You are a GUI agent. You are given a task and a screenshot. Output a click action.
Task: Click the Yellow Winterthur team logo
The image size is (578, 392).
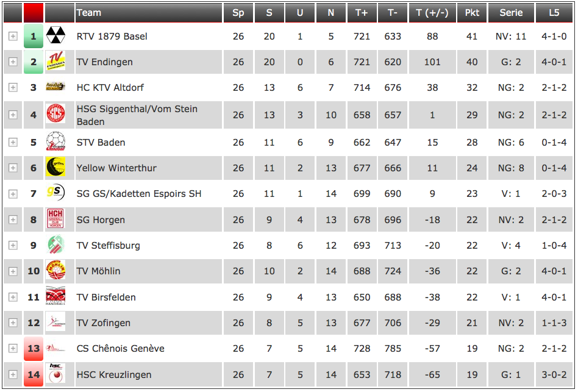pyautogui.click(x=55, y=167)
